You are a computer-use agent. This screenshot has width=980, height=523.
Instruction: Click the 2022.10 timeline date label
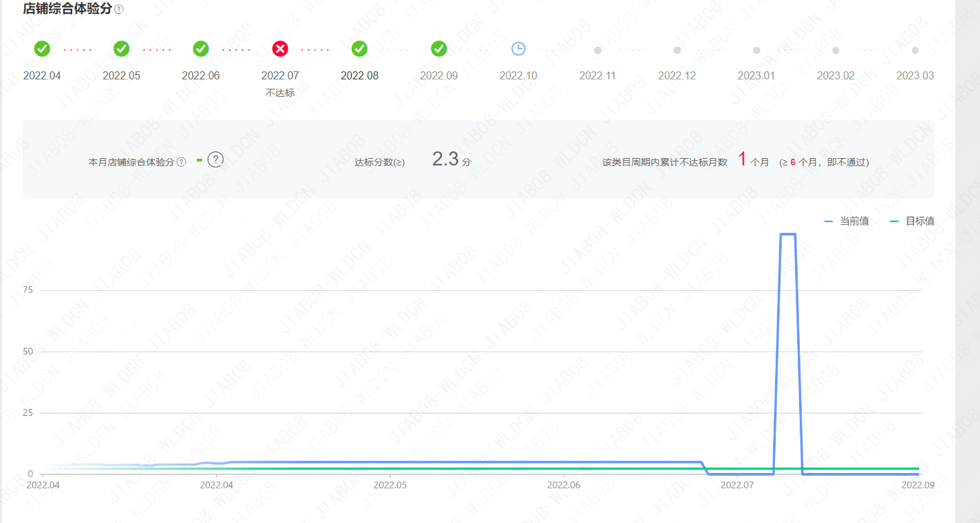click(519, 75)
